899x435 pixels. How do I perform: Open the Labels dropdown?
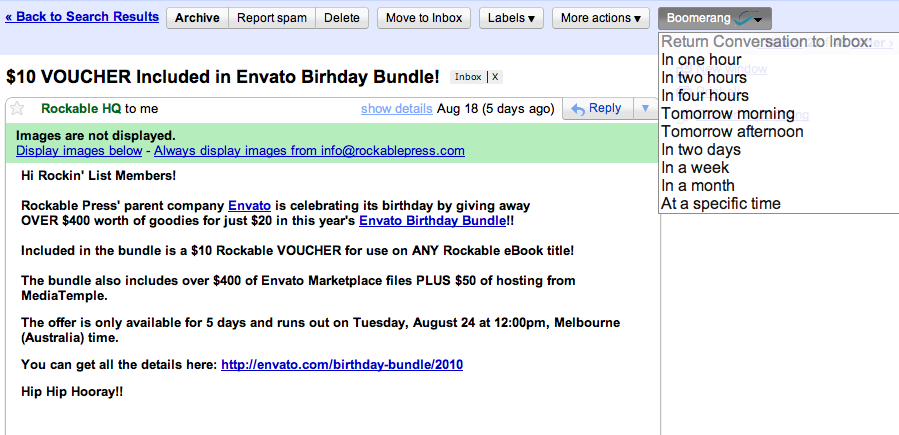pyautogui.click(x=510, y=18)
